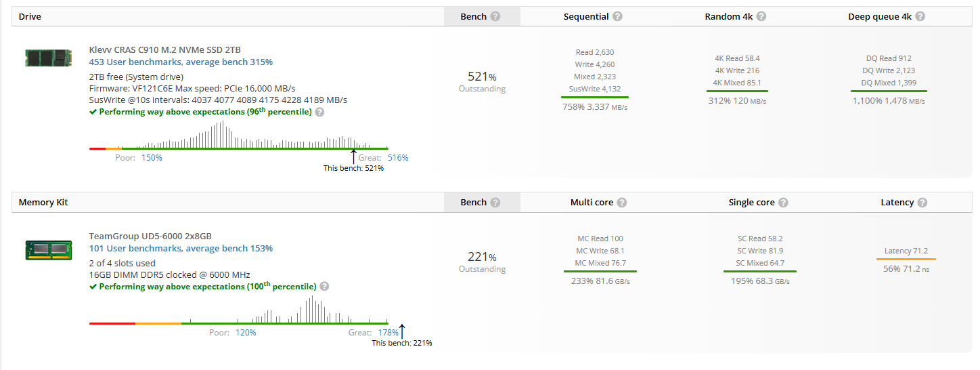
Task: Click the help icon beside Drive Bench
Action: (495, 16)
